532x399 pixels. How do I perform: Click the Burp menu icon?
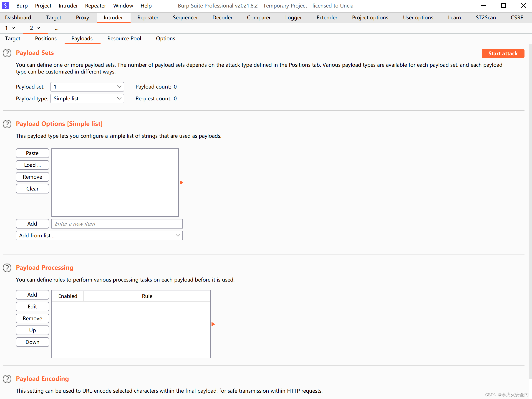(6, 5)
